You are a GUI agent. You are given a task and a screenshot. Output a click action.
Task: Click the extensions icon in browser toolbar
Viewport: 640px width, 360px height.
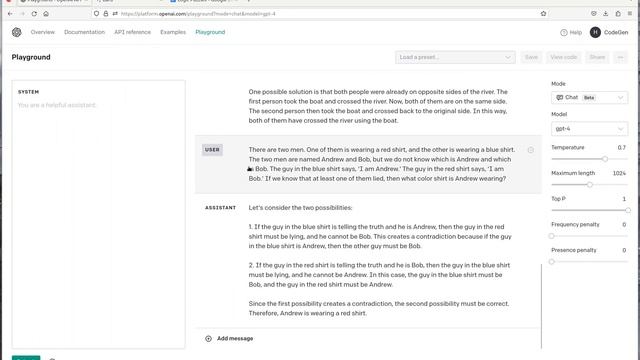pos(618,13)
